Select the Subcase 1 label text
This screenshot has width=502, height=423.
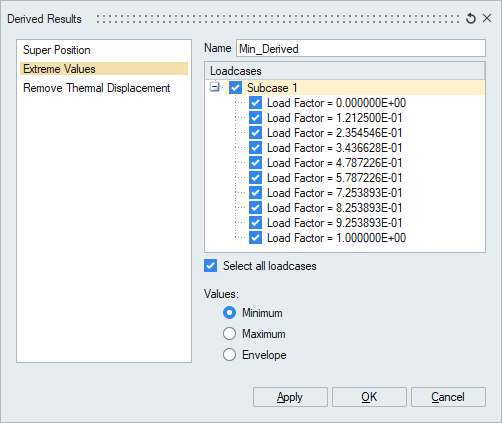pos(272,88)
